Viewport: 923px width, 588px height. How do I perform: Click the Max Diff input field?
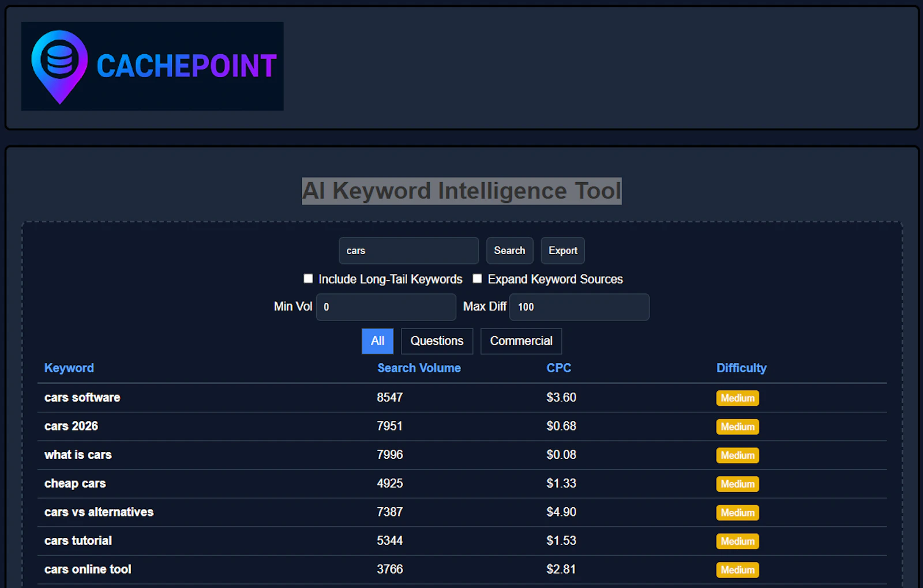pyautogui.click(x=579, y=307)
